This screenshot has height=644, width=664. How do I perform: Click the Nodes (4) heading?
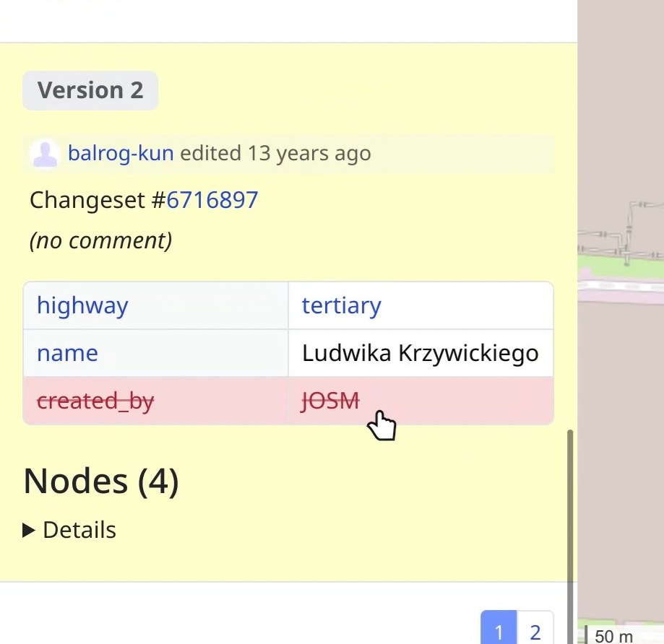tap(101, 482)
